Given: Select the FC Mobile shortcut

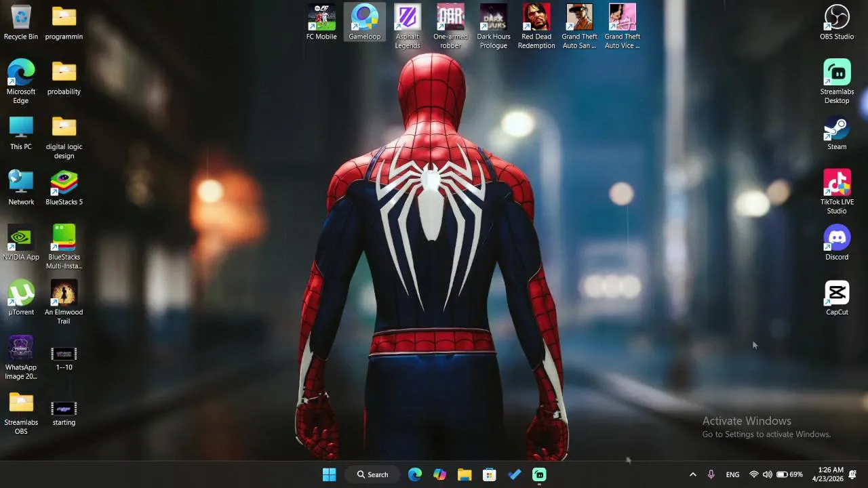Looking at the screenshot, I should [321, 22].
